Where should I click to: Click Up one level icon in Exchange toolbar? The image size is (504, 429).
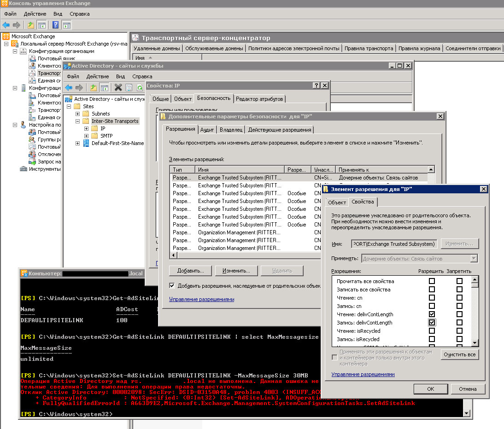point(31,25)
